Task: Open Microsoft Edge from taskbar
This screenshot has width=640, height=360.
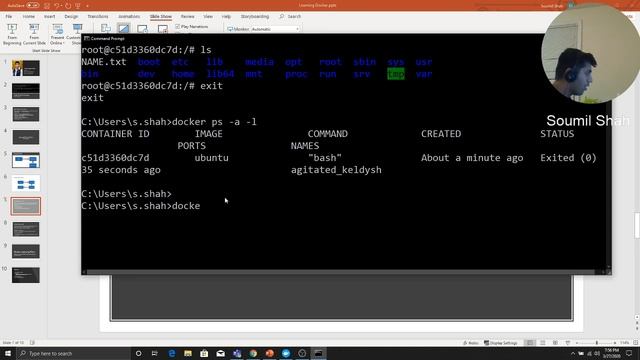Action: tap(171, 353)
